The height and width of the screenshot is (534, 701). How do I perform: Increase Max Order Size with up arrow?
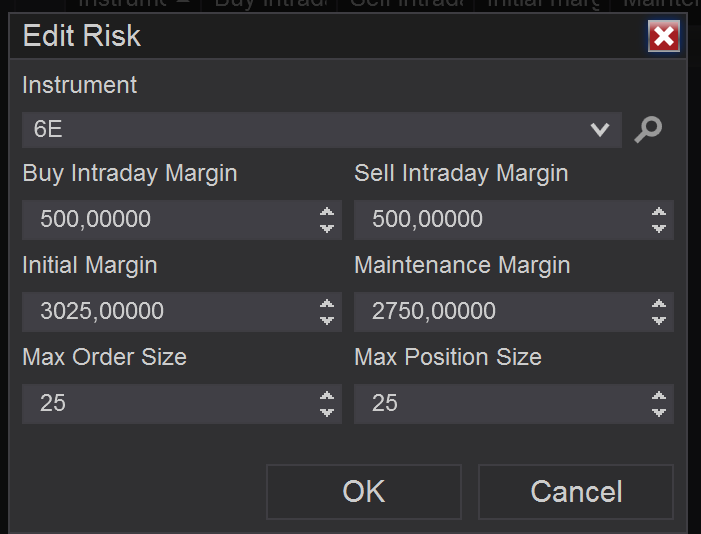click(x=327, y=396)
